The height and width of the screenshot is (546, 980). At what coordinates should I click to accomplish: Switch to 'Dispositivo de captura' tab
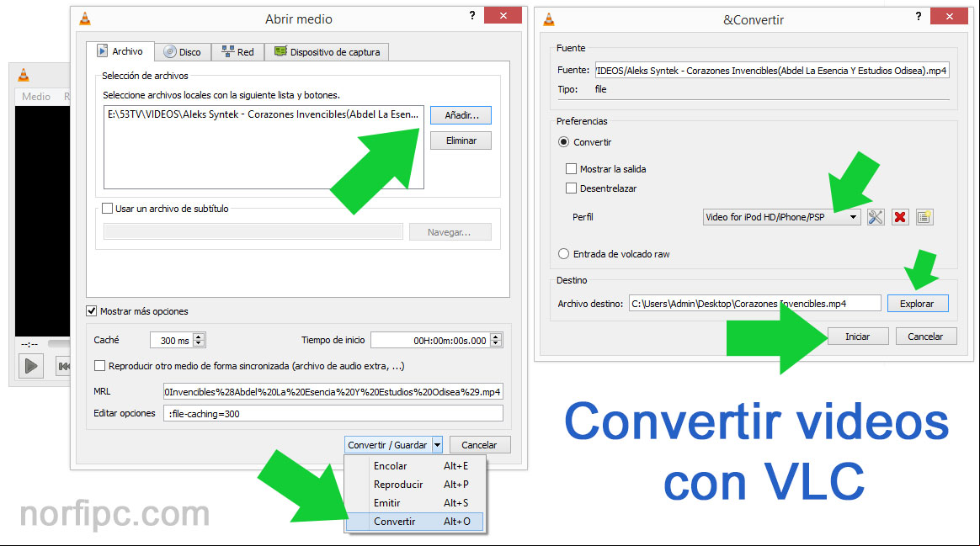(327, 52)
